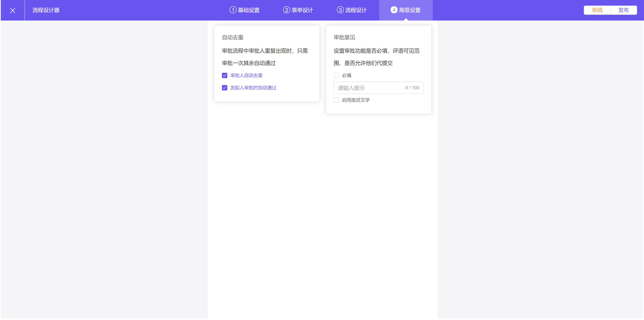Click the circled number 4 step icon
The image size is (644, 320).
(394, 10)
